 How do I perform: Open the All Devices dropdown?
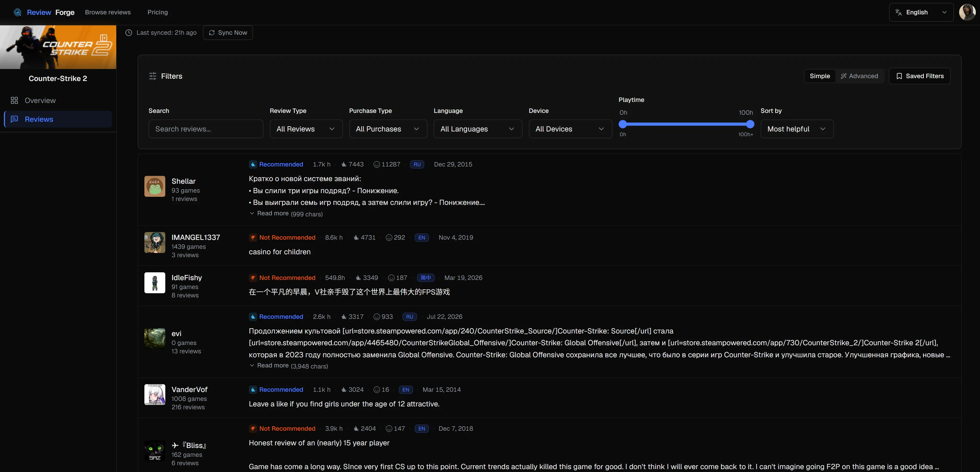coord(570,129)
